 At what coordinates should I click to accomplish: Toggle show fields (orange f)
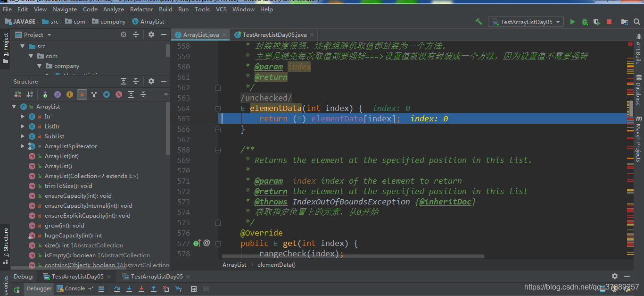pos(70,94)
